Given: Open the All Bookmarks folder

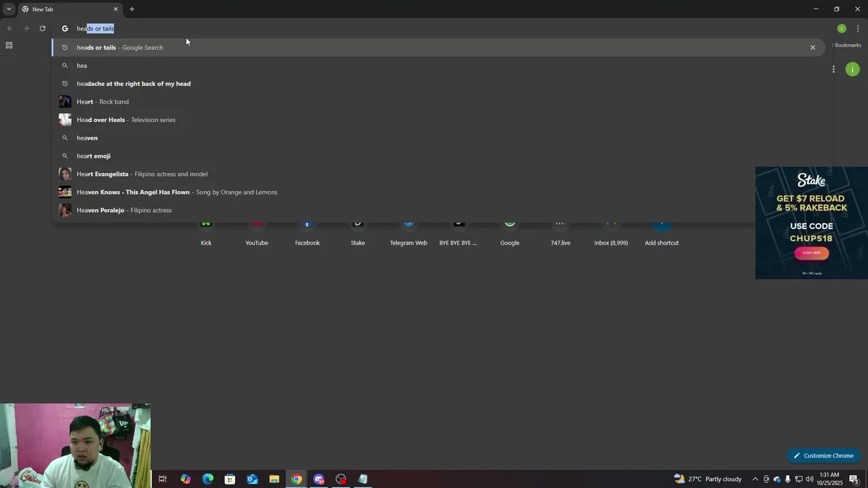Looking at the screenshot, I should [846, 45].
